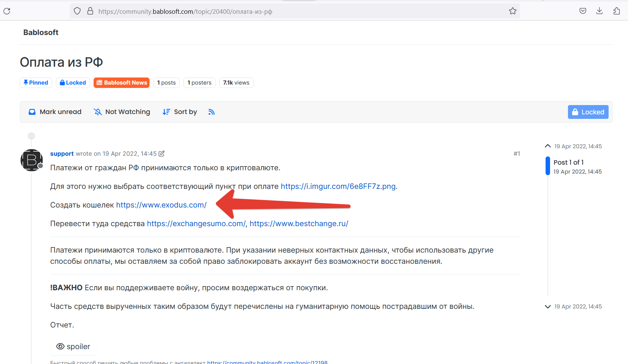Open the exodus.com wallet link

pos(161,205)
